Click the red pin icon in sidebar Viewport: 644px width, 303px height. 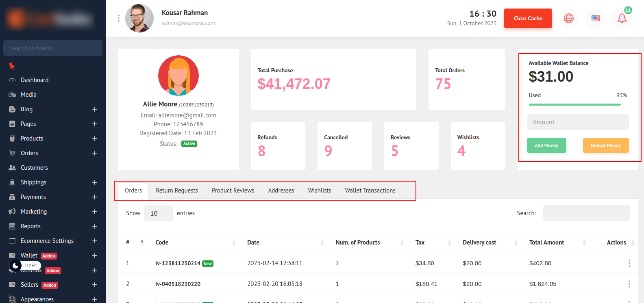[12, 66]
